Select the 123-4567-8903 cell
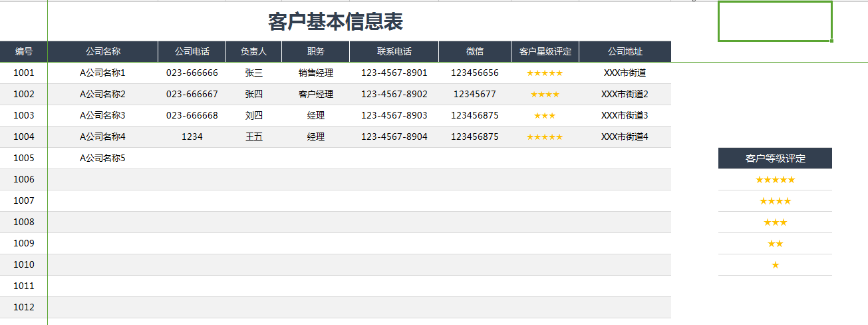Screen dimensions: 868x325 pyautogui.click(x=394, y=116)
